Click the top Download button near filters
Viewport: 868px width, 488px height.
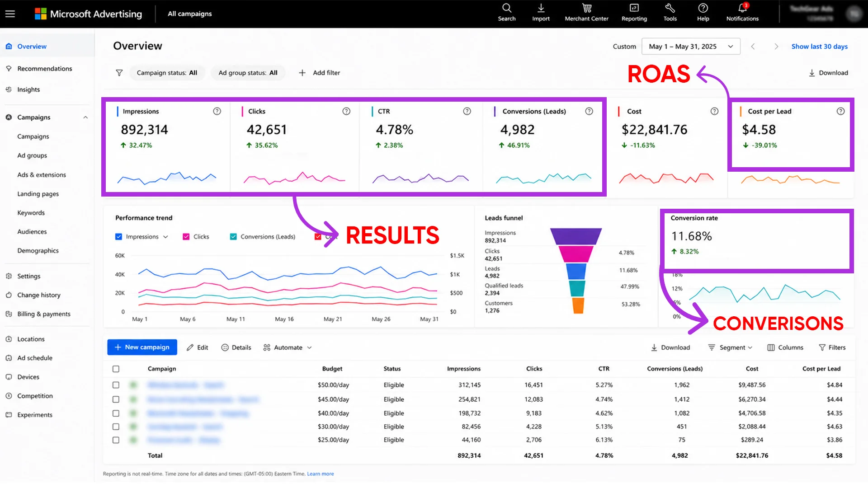click(x=828, y=73)
